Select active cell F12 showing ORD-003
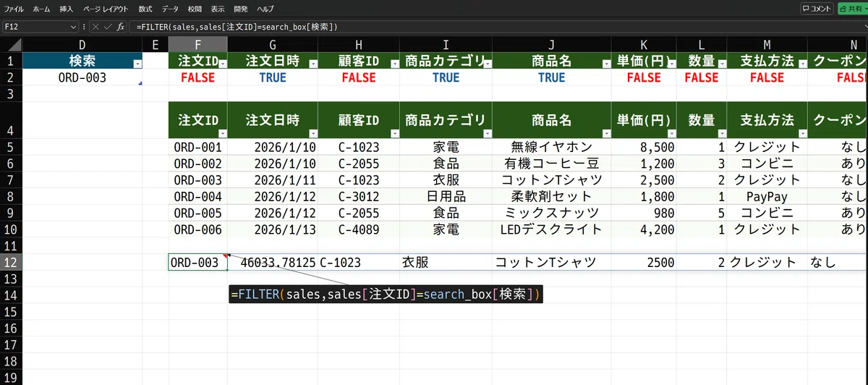868x385 pixels. click(197, 262)
